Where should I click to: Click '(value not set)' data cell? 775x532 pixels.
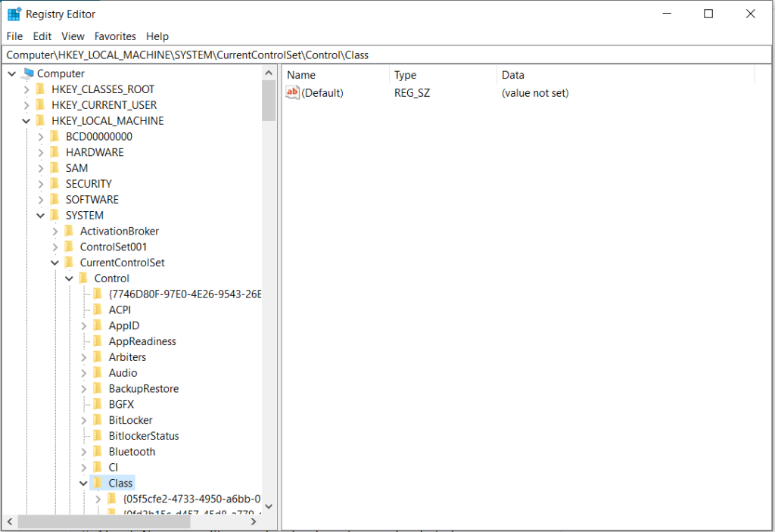point(535,93)
